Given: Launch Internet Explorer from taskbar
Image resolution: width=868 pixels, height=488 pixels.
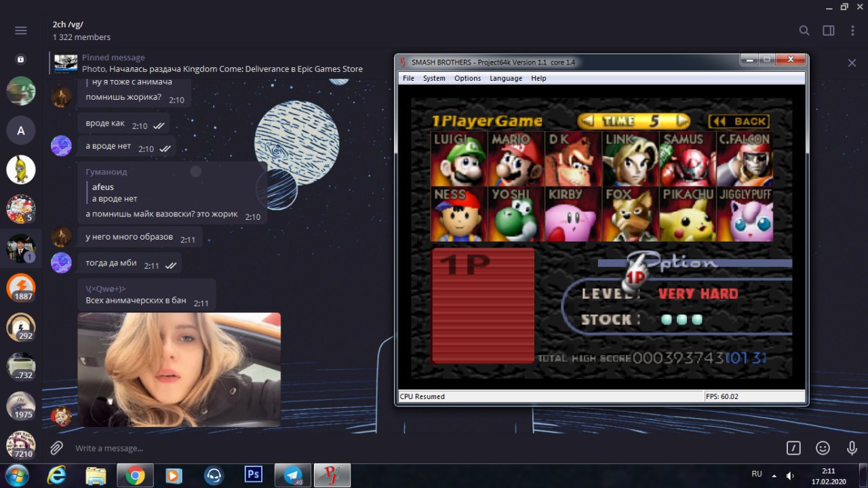Looking at the screenshot, I should click(57, 475).
